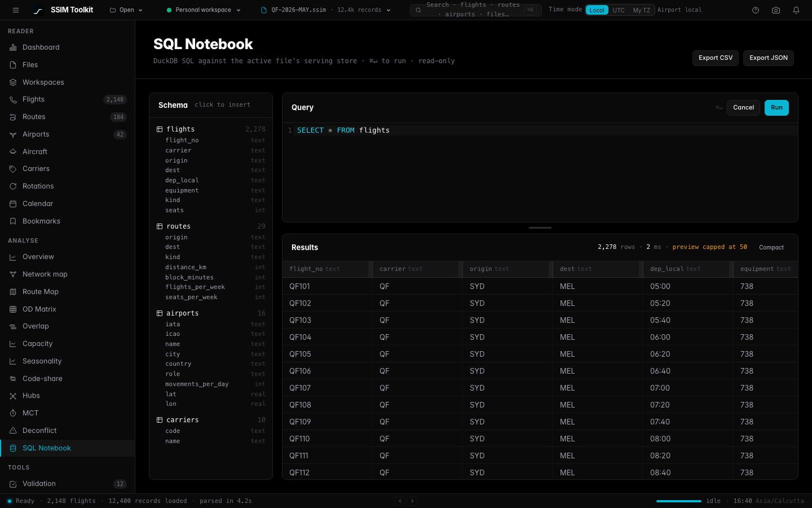The image size is (812, 508).
Task: Run the SQL query
Action: (x=776, y=108)
